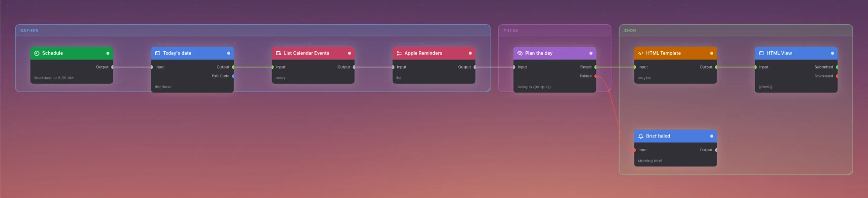This screenshot has height=198, width=868.
Task: Click '/bin/bash' text in Today's date
Action: click(163, 87)
